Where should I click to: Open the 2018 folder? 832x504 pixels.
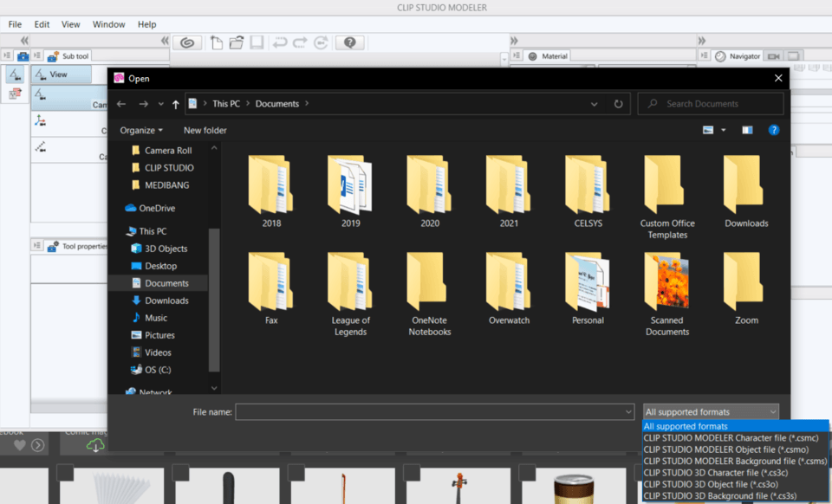(271, 192)
